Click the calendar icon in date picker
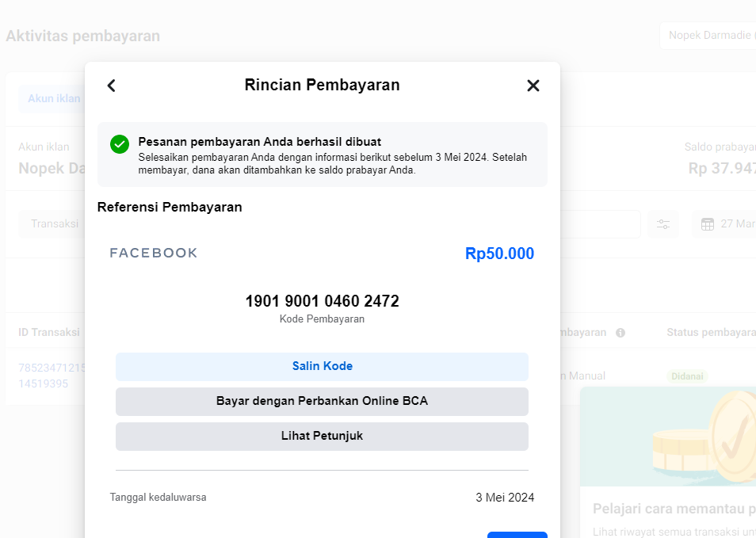The height and width of the screenshot is (538, 756). [x=708, y=224]
